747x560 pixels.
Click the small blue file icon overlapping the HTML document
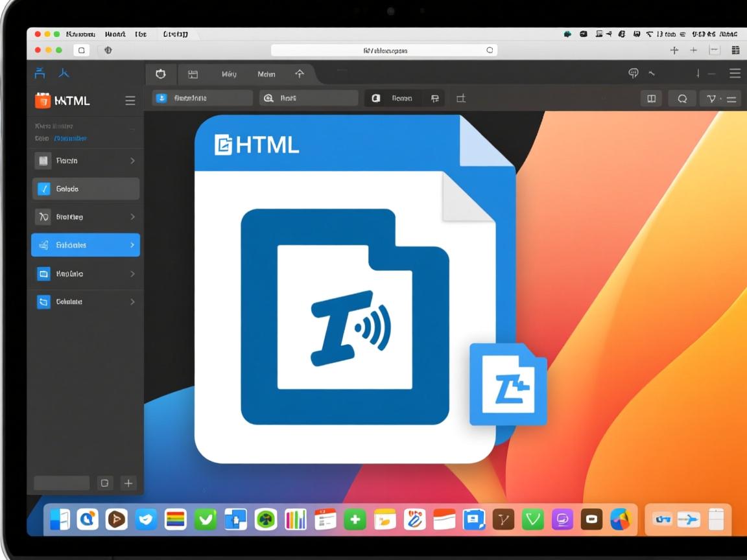coord(508,384)
